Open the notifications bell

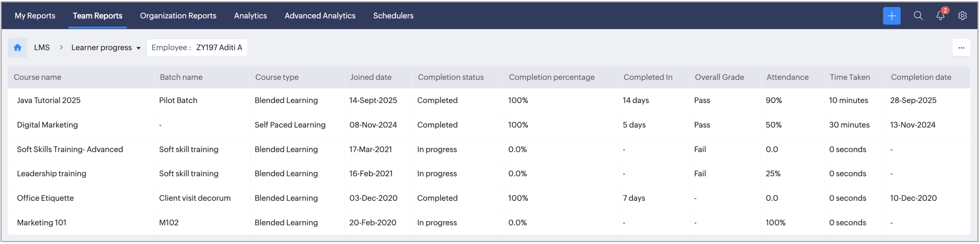(x=940, y=16)
